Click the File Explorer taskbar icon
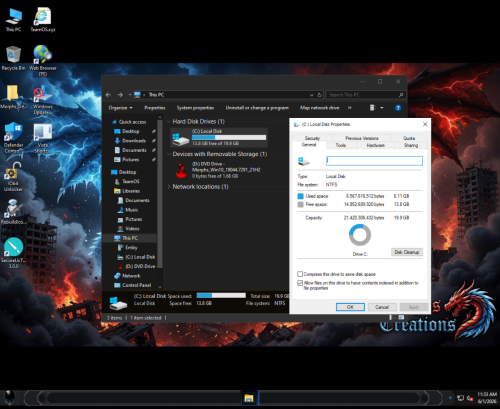 (x=249, y=398)
